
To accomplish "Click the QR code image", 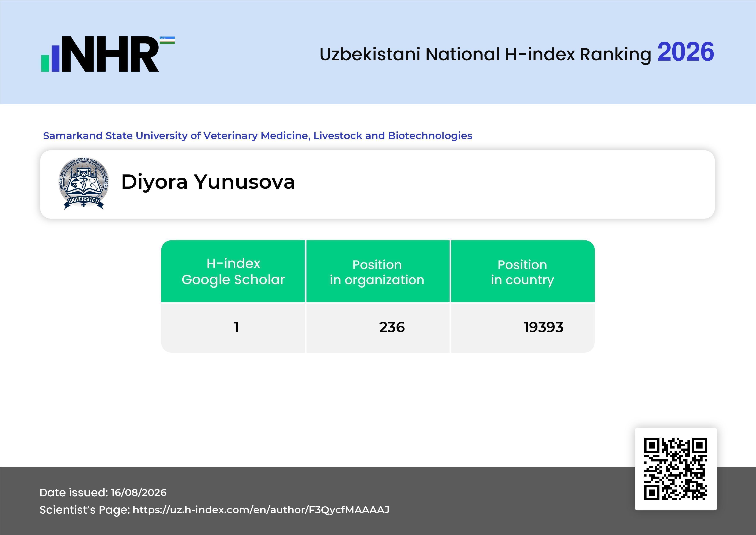I will coord(676,469).
